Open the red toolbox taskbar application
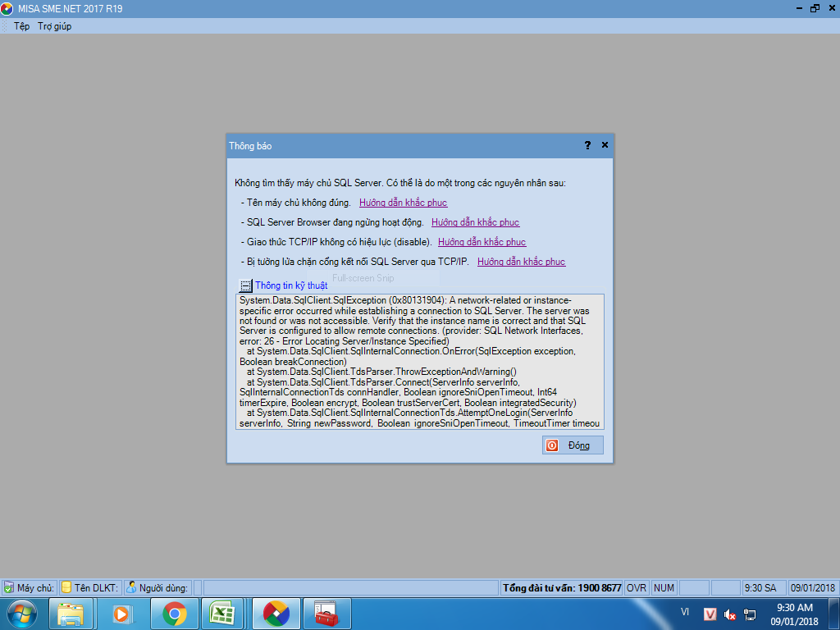 (326, 614)
